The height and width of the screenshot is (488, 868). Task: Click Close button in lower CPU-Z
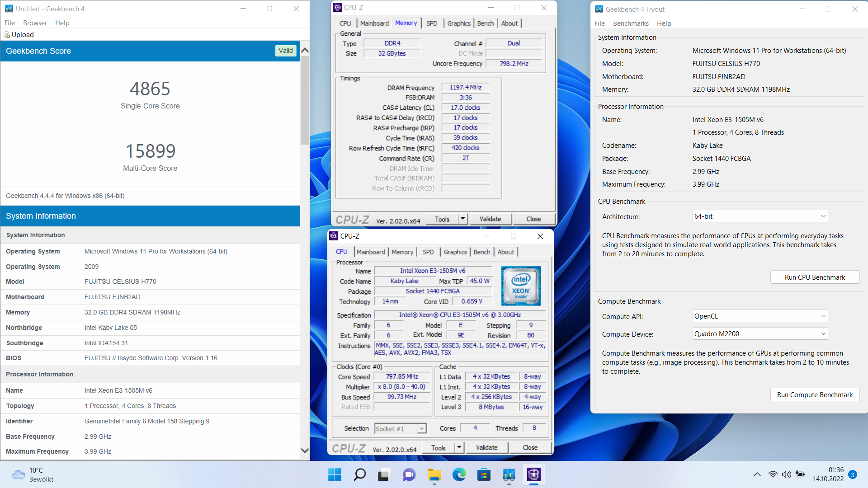[x=530, y=448]
